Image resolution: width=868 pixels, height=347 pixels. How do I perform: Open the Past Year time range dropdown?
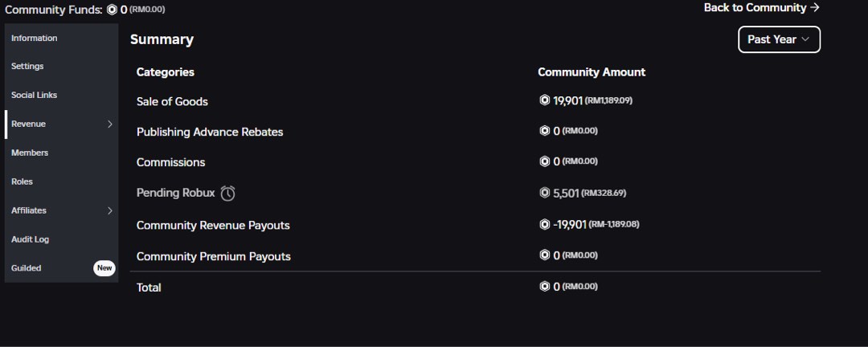click(779, 39)
